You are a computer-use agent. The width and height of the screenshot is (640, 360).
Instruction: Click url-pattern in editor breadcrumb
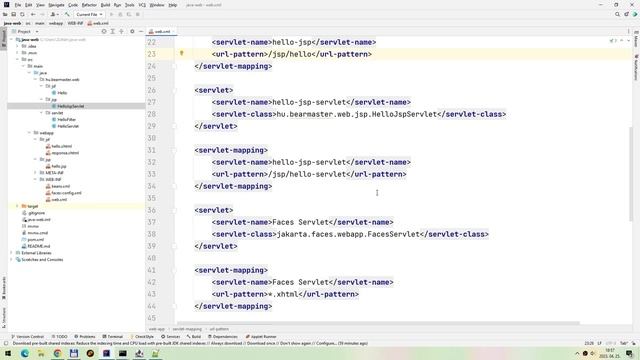pos(219,329)
